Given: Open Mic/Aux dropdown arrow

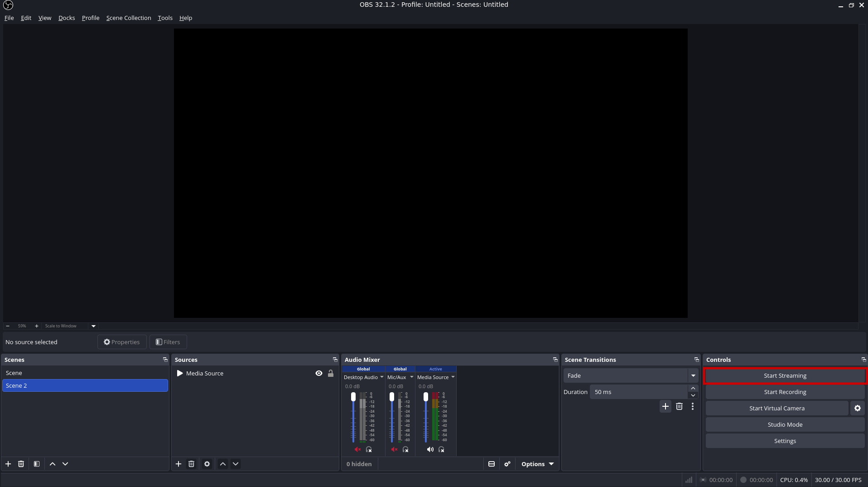Looking at the screenshot, I should pyautogui.click(x=411, y=377).
